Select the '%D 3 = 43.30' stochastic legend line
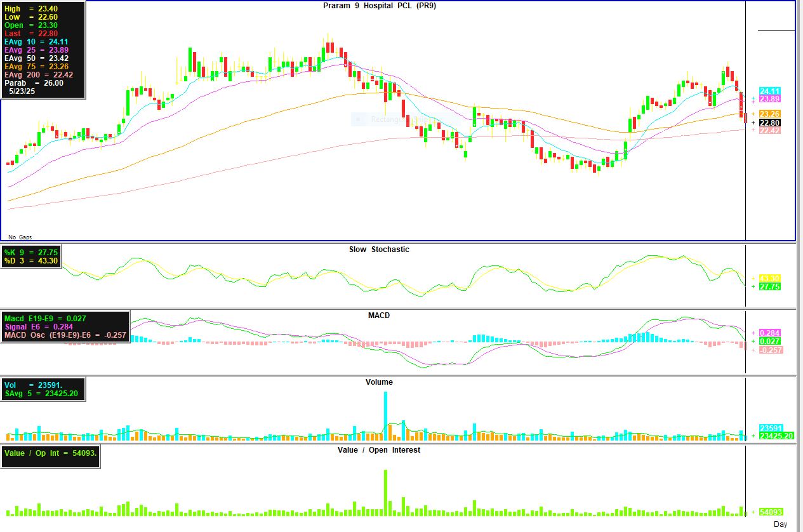 pos(31,261)
